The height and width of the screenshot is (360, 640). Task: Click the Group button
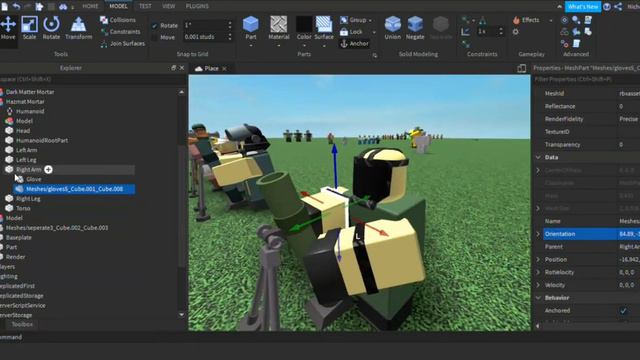[353, 20]
